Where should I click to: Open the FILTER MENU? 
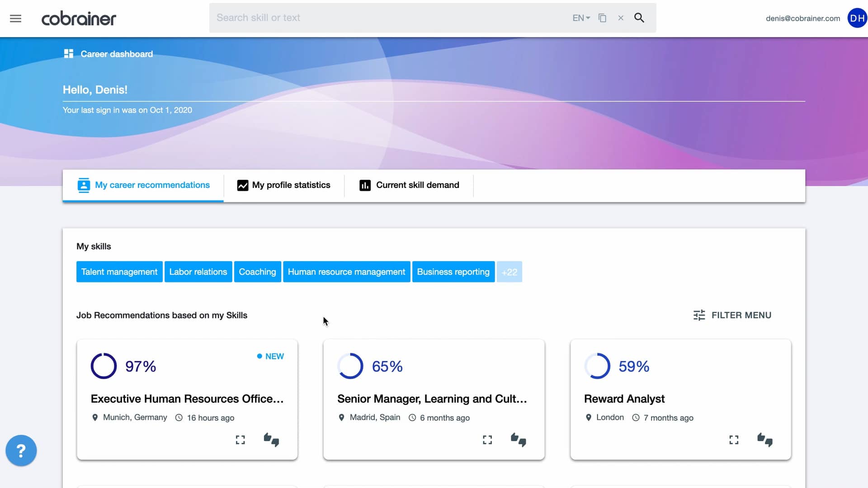point(732,315)
